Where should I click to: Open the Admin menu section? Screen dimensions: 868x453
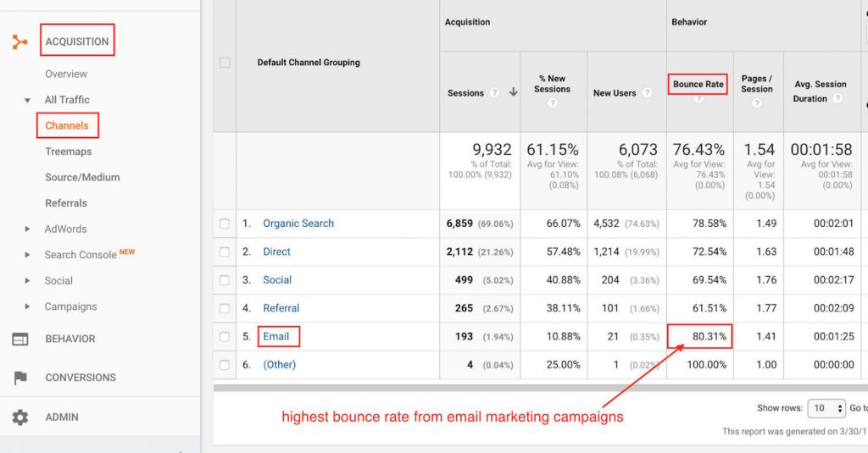62,417
